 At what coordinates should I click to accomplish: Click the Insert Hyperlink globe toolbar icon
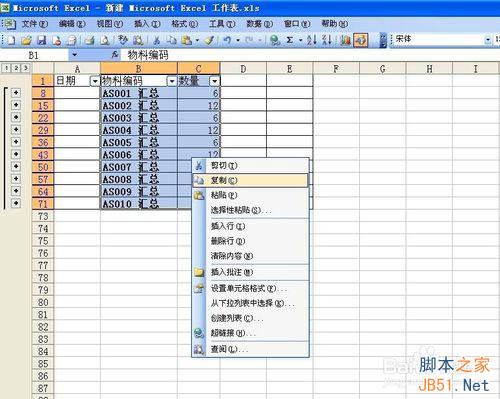tap(275, 40)
